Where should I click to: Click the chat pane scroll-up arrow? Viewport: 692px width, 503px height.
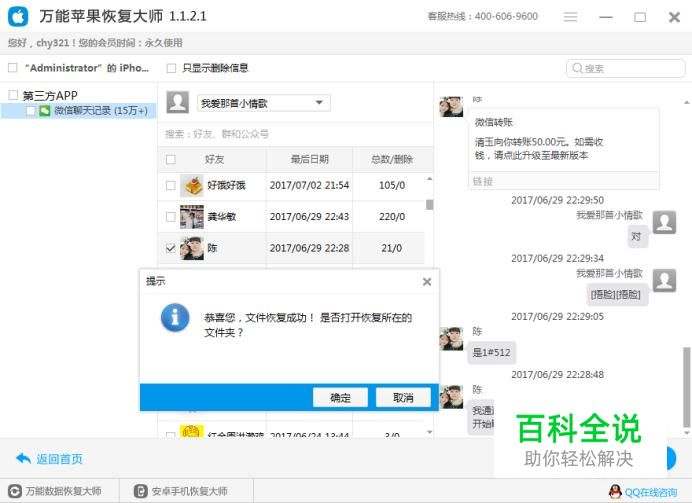click(687, 102)
